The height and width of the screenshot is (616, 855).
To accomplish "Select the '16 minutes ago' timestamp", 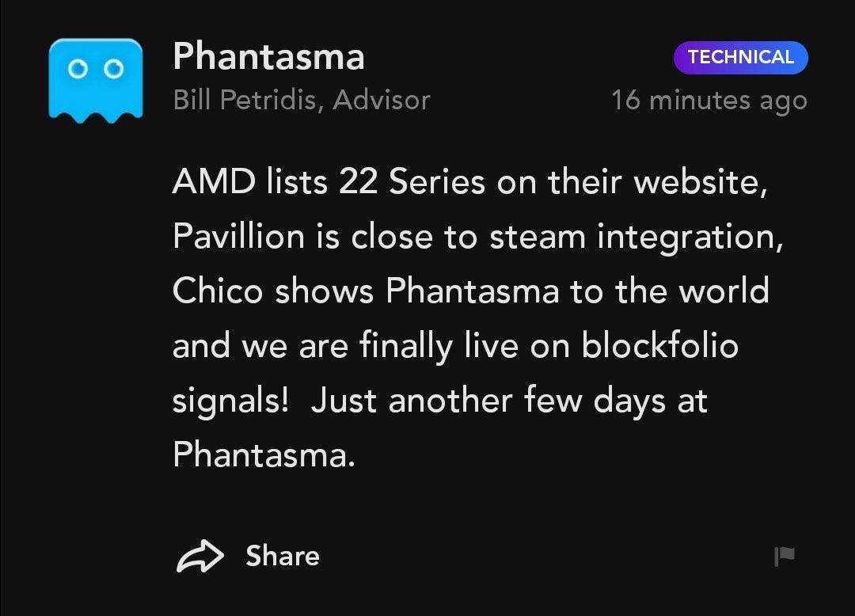I will (x=709, y=100).
